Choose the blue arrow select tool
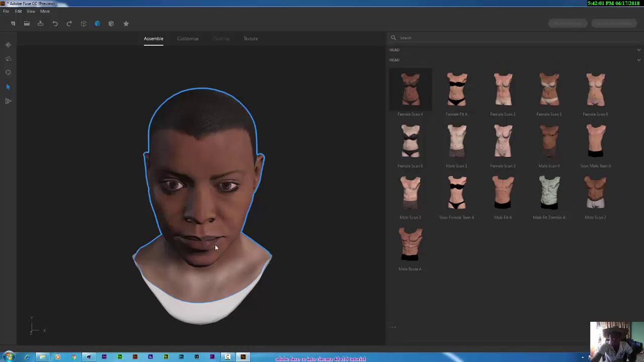 tap(8, 87)
